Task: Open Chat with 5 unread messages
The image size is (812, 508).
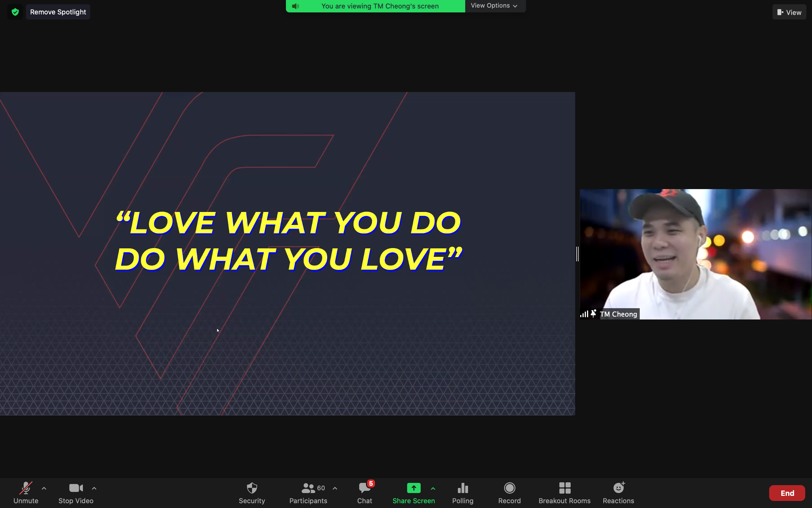Action: click(x=365, y=492)
